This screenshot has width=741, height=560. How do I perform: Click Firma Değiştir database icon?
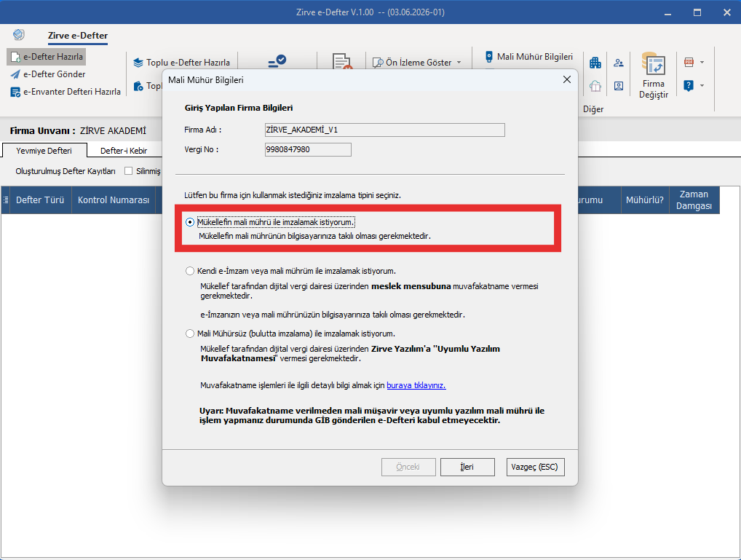pos(654,64)
